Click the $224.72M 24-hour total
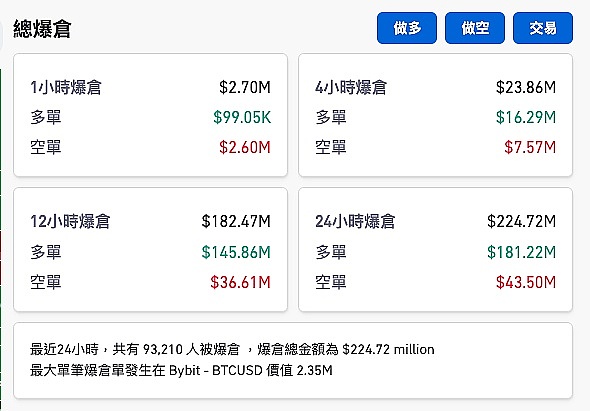 [x=522, y=221]
